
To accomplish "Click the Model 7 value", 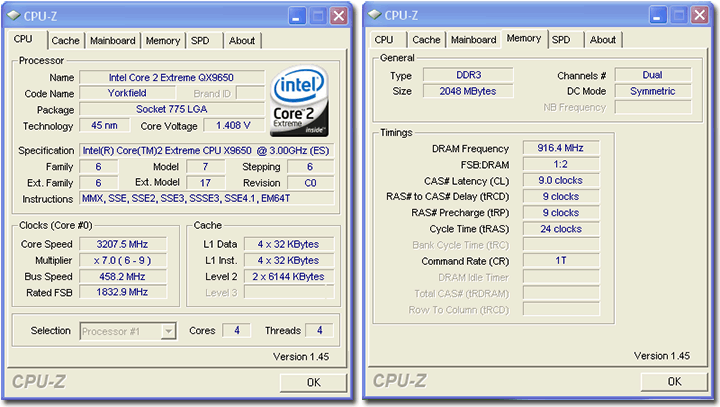I will pos(205,166).
